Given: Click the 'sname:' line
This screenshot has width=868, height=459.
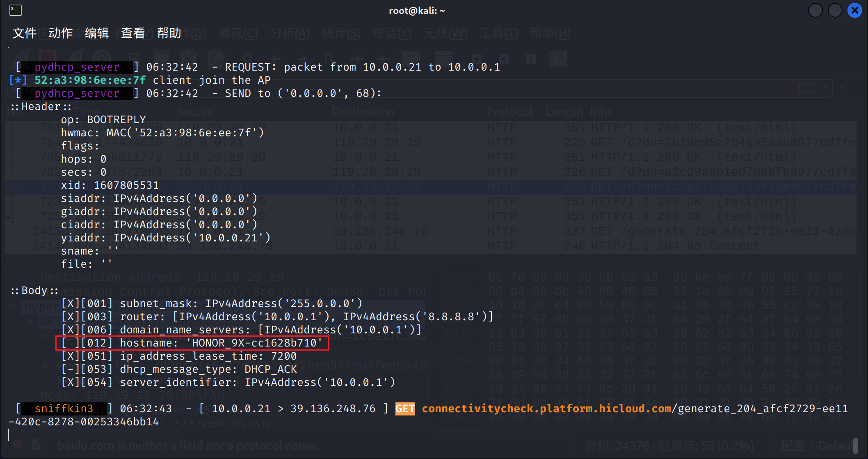Looking at the screenshot, I should 89,251.
